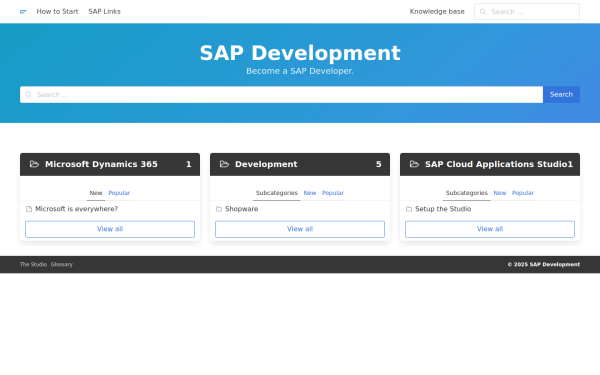Open the Development category folder icon
Screen dimensions: 600x375
(224, 164)
